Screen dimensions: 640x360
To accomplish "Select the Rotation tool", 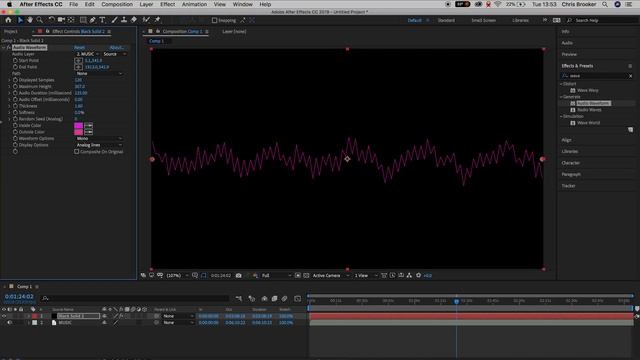I will 51,20.
